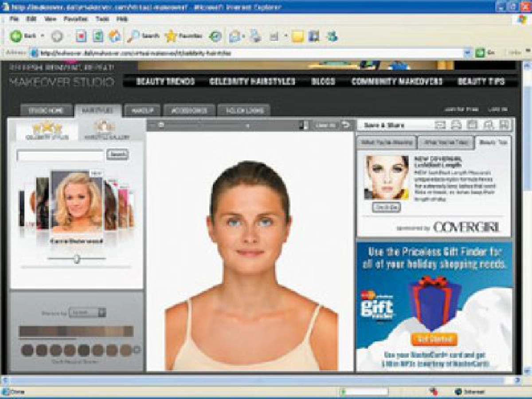Viewport: 532px width, 399px height.
Task: Open the Back button history dropdown arrow
Action: (x=43, y=36)
